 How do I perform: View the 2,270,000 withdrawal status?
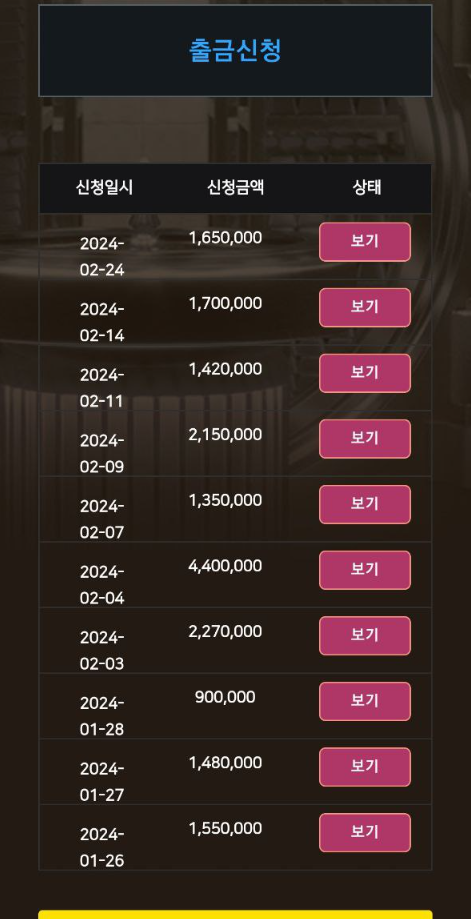pos(364,636)
